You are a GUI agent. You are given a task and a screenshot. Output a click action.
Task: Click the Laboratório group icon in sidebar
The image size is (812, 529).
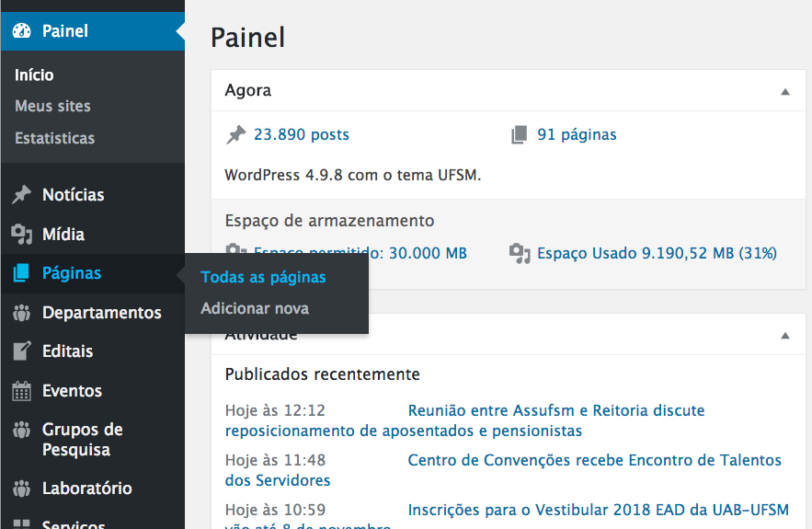21,489
